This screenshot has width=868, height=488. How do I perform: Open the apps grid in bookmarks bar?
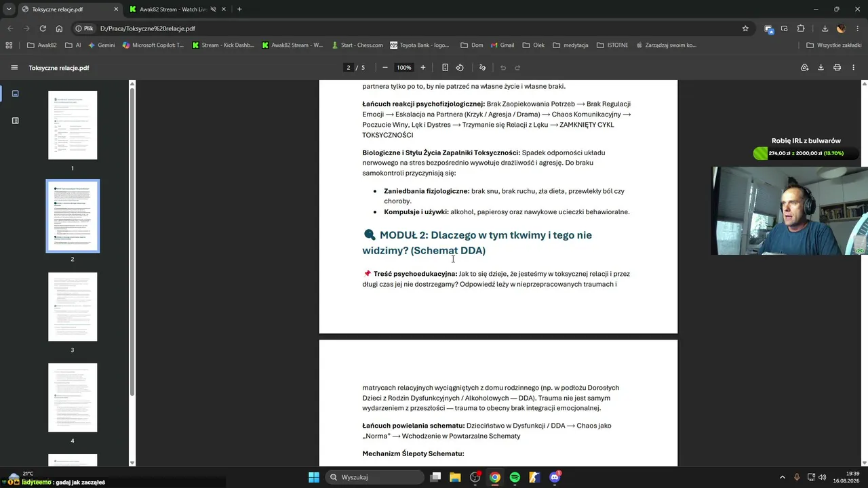[9, 45]
